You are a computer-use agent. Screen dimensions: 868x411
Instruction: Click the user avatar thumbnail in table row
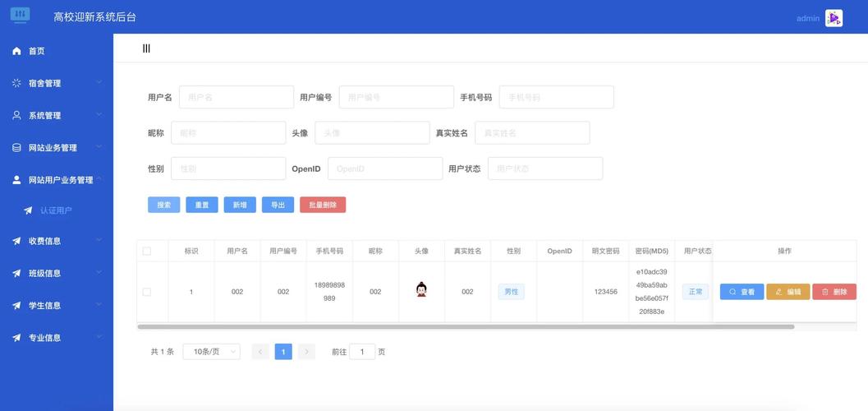pos(421,290)
